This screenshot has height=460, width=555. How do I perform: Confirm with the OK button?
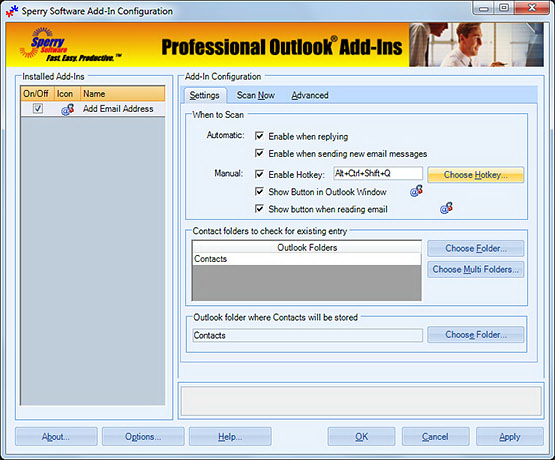coord(361,437)
